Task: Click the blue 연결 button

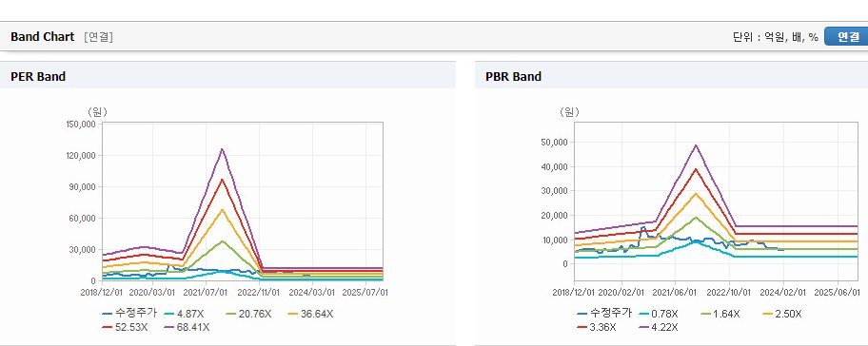Action: (x=846, y=37)
